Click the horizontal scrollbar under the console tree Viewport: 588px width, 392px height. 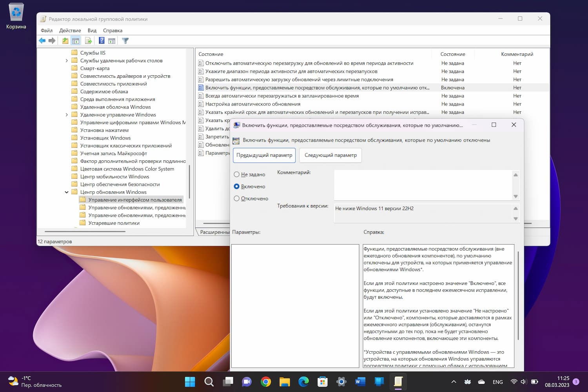[85, 232]
